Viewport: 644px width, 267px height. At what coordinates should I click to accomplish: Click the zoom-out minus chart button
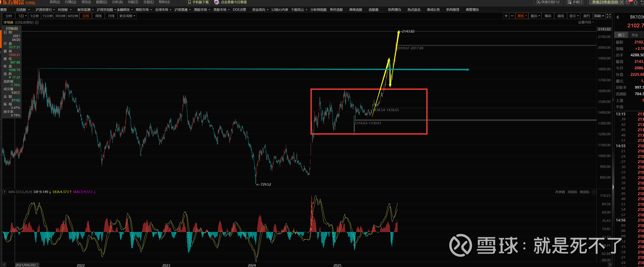512,16
